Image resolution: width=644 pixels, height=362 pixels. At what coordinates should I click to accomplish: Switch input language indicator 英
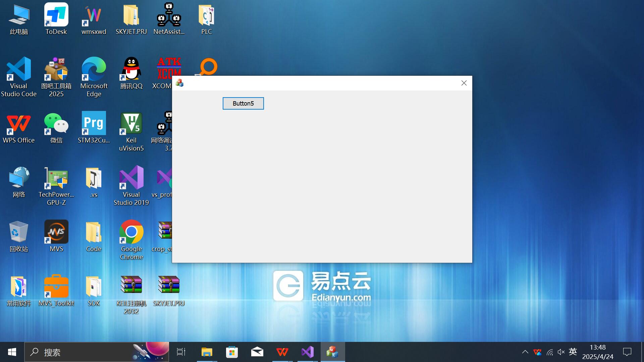click(573, 352)
